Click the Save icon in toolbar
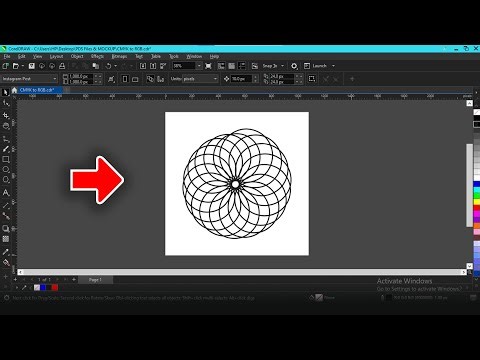The height and width of the screenshot is (360, 480). (x=32, y=66)
